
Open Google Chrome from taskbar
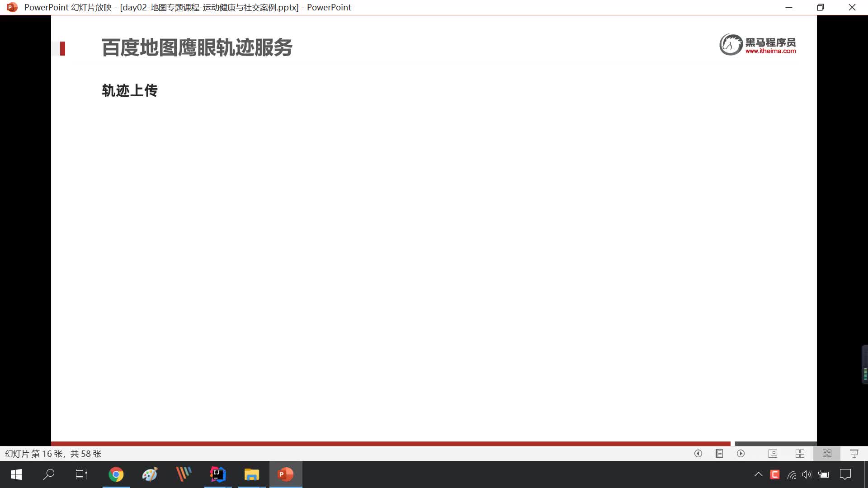click(116, 474)
